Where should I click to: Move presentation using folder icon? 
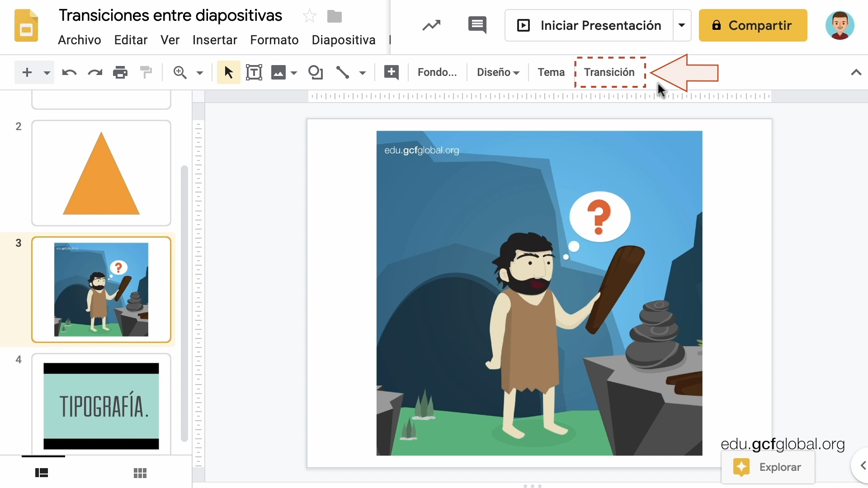(x=335, y=17)
